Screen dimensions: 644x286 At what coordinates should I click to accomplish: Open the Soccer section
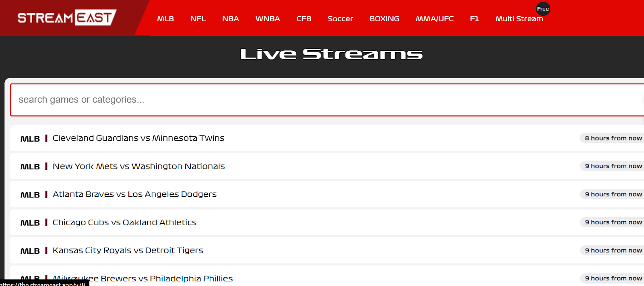tap(340, 19)
